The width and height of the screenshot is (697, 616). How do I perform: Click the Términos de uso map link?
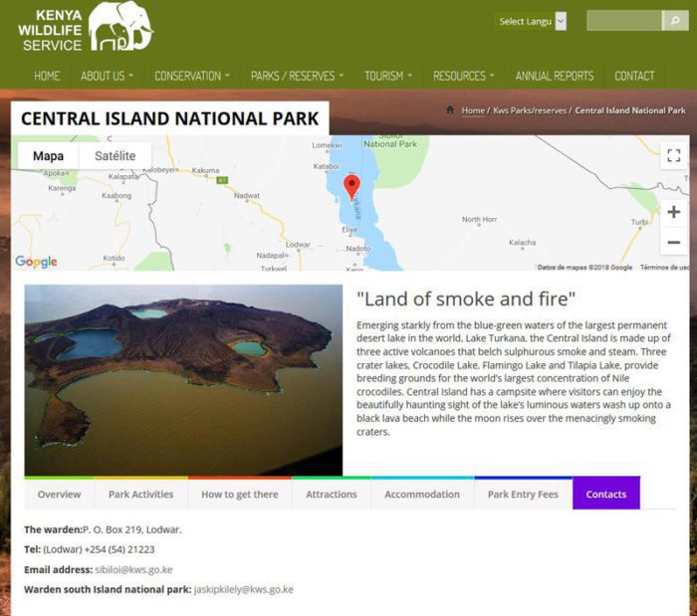click(x=665, y=267)
